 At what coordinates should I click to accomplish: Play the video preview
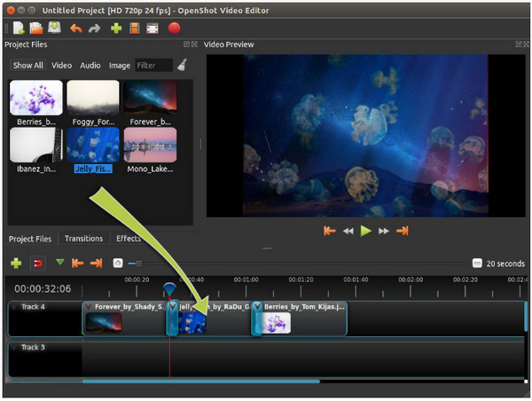tap(365, 231)
